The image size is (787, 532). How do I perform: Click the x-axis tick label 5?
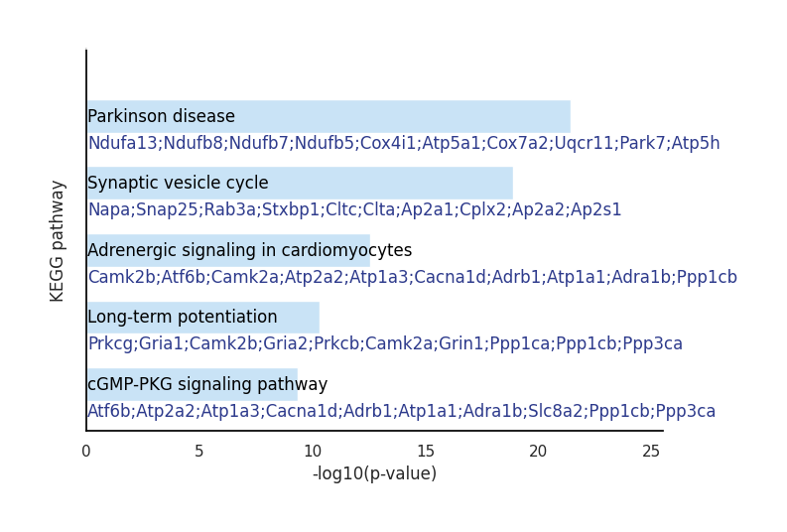(x=199, y=452)
